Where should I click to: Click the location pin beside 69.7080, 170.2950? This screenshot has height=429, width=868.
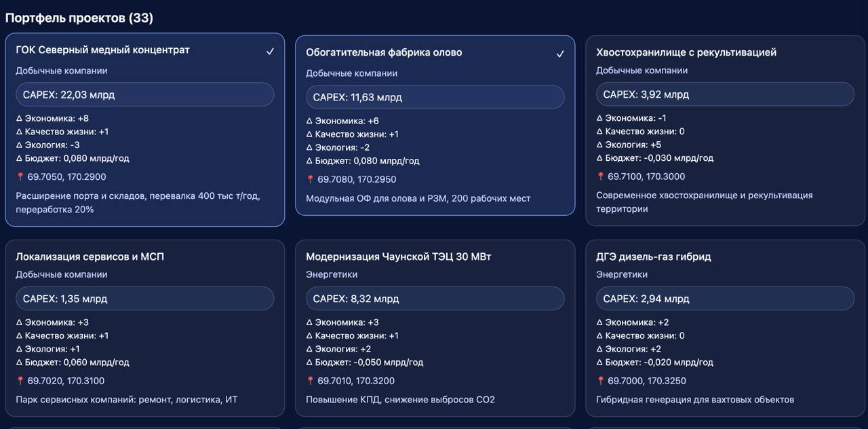tap(311, 180)
